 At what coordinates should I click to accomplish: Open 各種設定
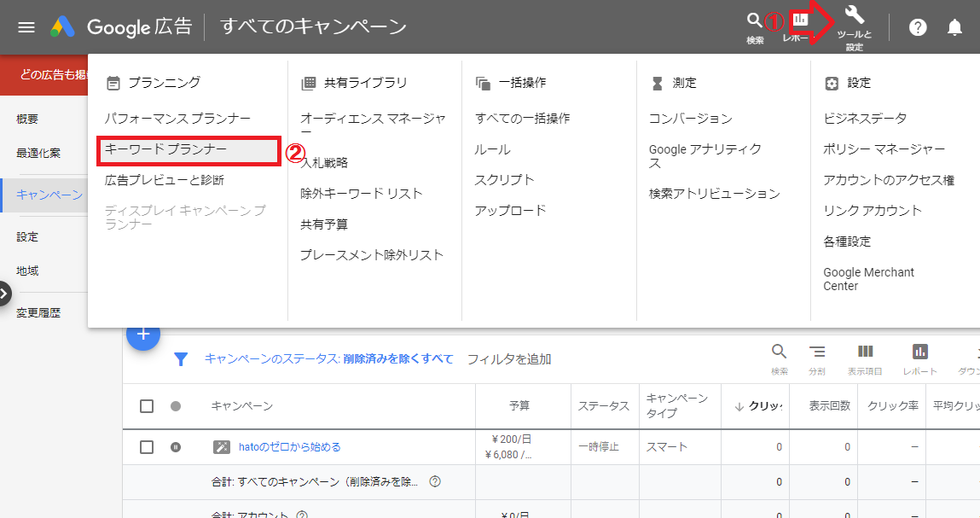click(x=847, y=242)
